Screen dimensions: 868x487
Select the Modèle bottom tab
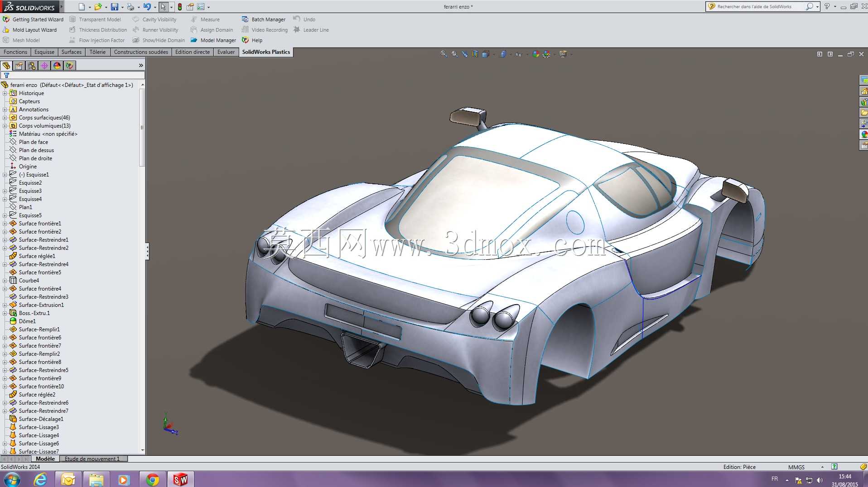pyautogui.click(x=45, y=459)
